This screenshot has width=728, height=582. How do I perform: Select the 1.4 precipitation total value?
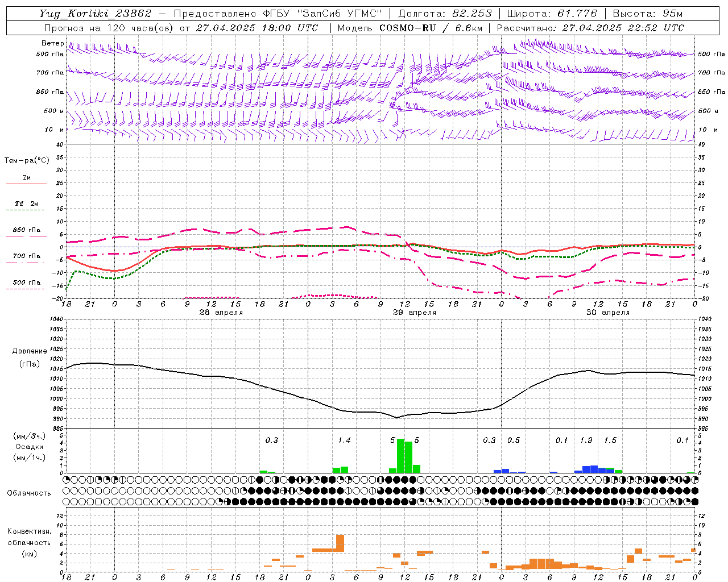pos(344,440)
